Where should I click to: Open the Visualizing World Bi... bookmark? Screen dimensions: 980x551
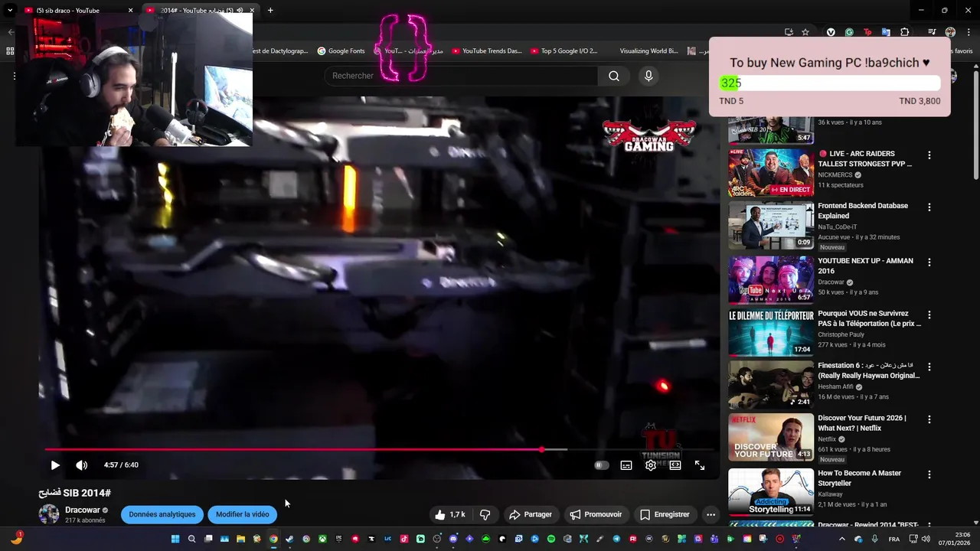coord(648,51)
